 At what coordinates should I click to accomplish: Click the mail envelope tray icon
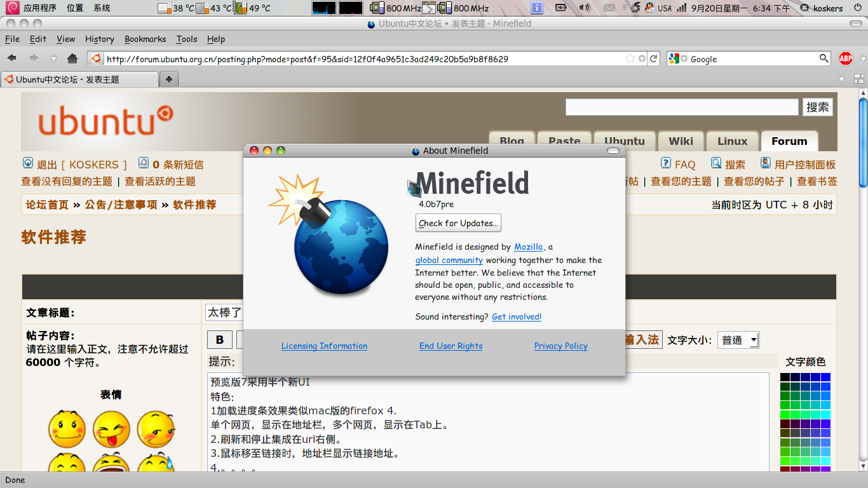point(609,8)
